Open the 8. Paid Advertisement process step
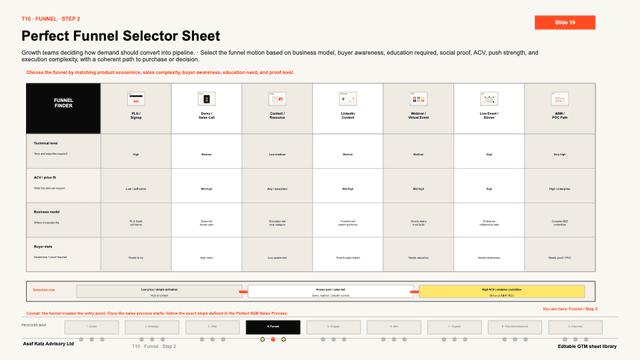Image resolution: width=640 pixels, height=360 pixels. [x=515, y=327]
